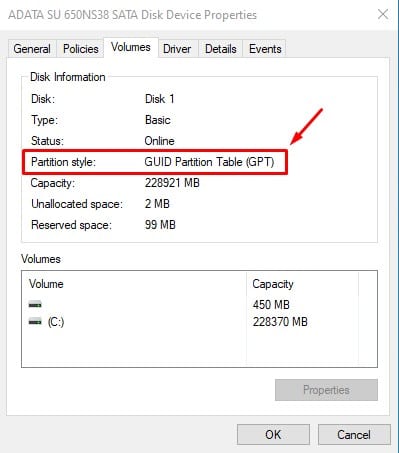
Task: Close the Disk Device Properties dialog
Action: [x=383, y=14]
